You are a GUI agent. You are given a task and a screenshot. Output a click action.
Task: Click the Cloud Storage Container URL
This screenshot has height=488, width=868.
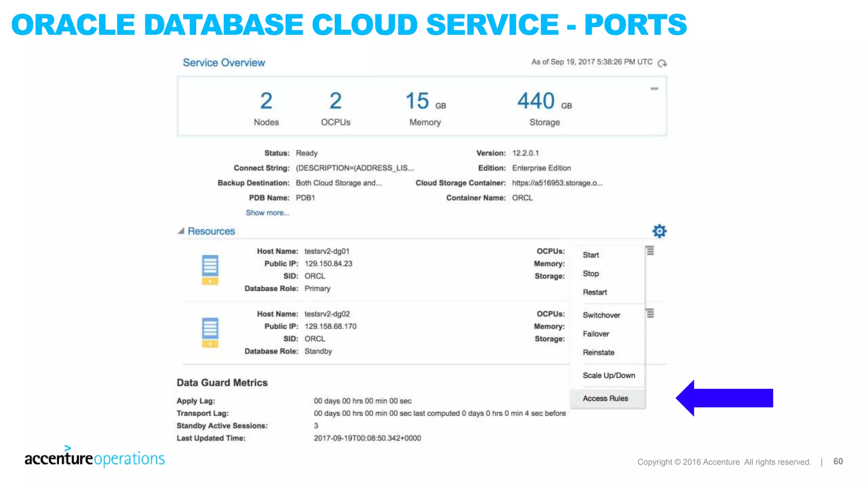(x=557, y=183)
